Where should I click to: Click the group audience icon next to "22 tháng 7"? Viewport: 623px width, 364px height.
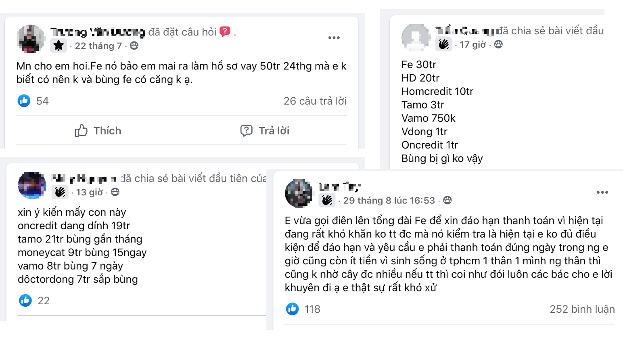(134, 46)
